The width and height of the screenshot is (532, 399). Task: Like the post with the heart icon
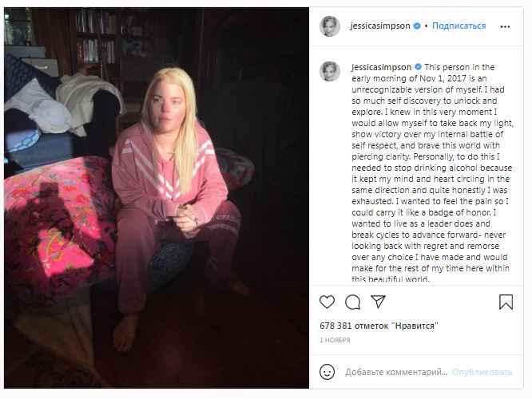point(327,302)
